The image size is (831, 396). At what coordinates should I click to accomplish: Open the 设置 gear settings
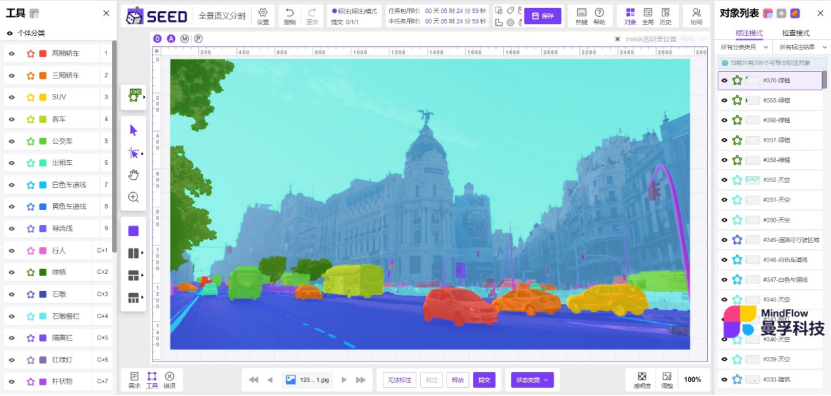pos(263,16)
